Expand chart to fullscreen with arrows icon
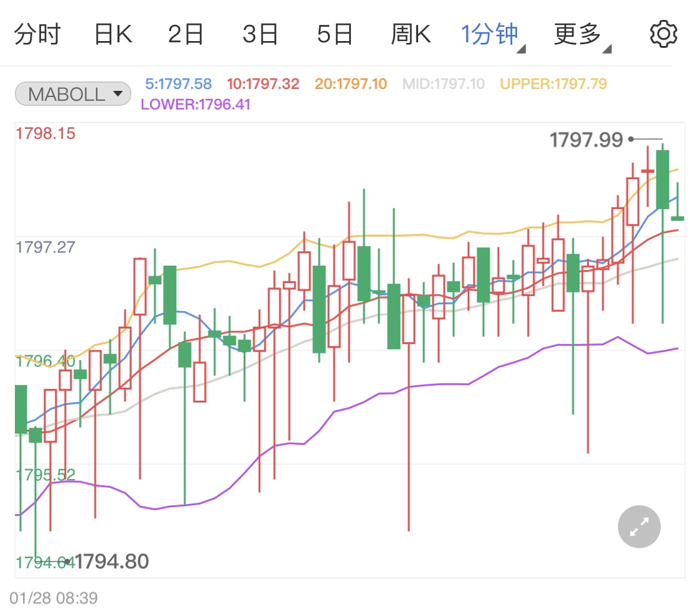The image size is (700, 611). [x=639, y=527]
